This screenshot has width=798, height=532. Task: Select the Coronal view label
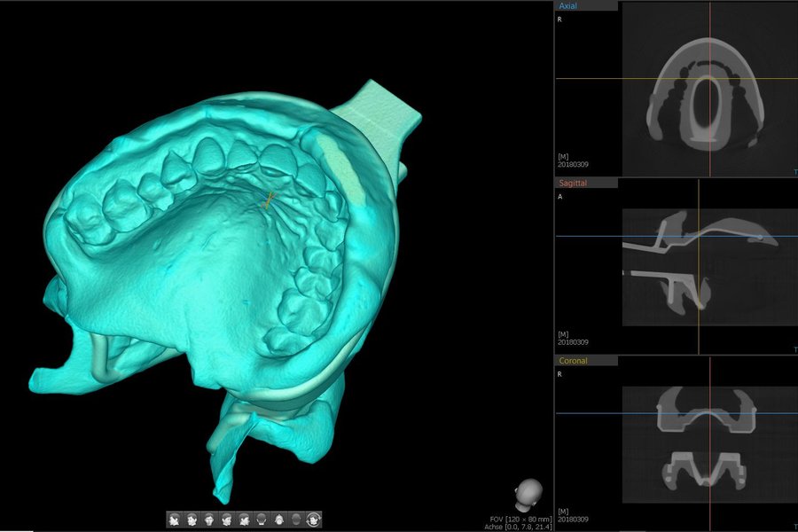point(573,361)
